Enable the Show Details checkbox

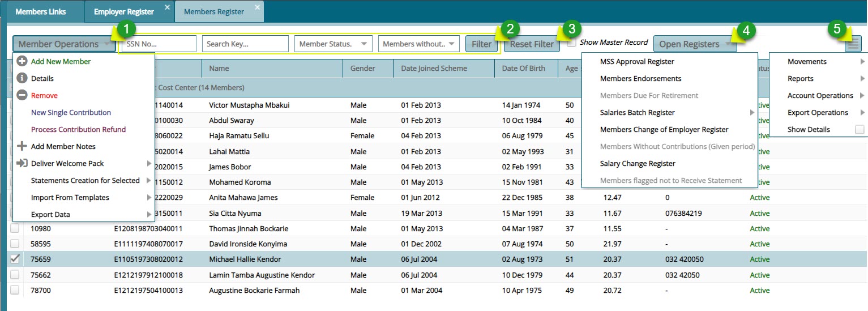pyautogui.click(x=860, y=130)
